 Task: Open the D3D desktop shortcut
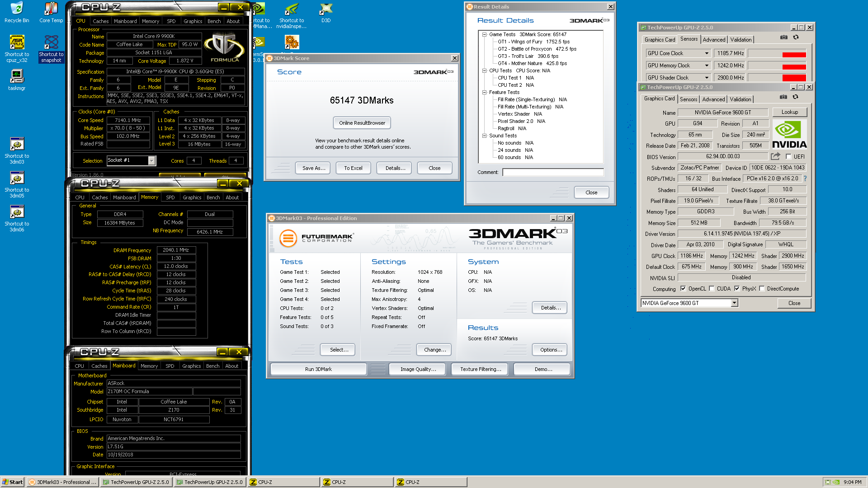click(x=326, y=12)
